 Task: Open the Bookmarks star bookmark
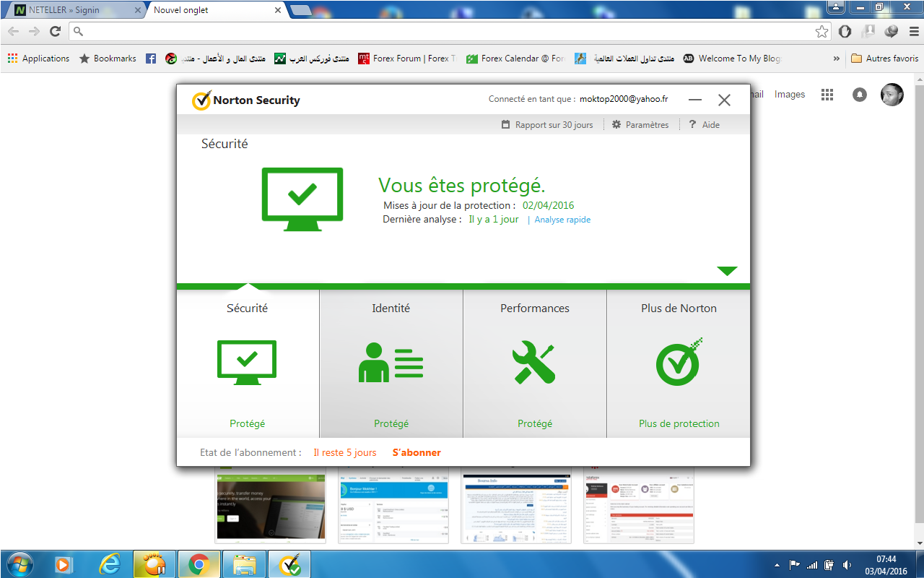pyautogui.click(x=108, y=59)
